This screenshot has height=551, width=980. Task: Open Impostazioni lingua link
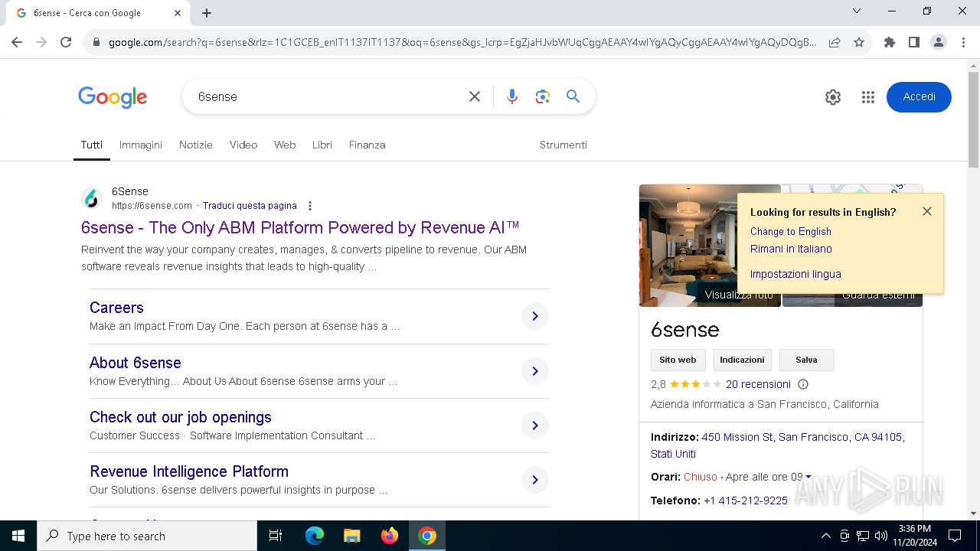click(795, 274)
